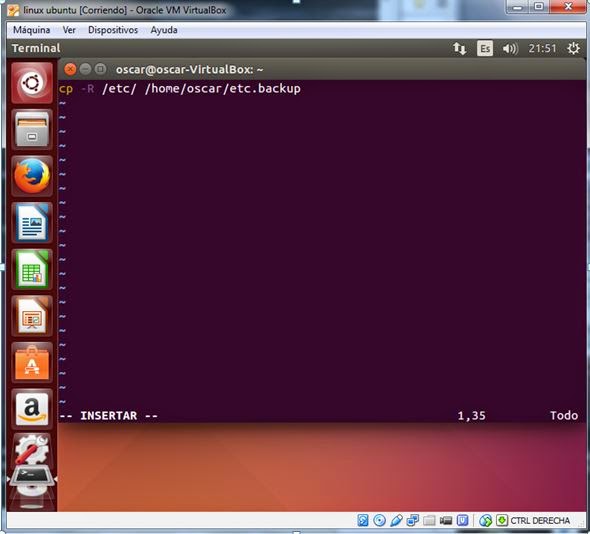This screenshot has width=590, height=534.
Task: Open the Amazon launcher icon
Action: 32,409
